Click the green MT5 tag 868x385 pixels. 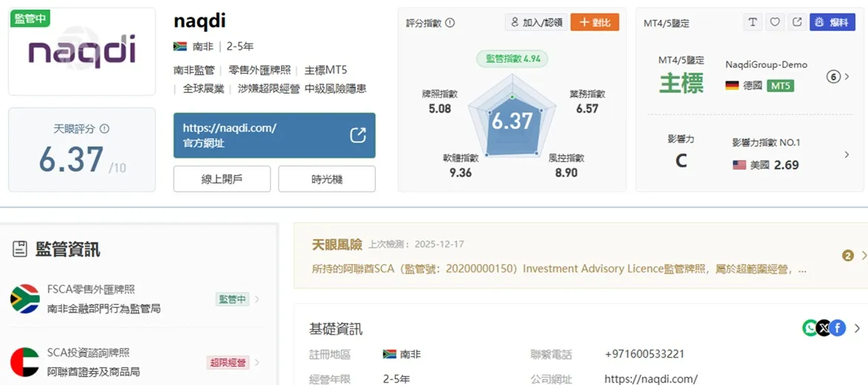(780, 86)
